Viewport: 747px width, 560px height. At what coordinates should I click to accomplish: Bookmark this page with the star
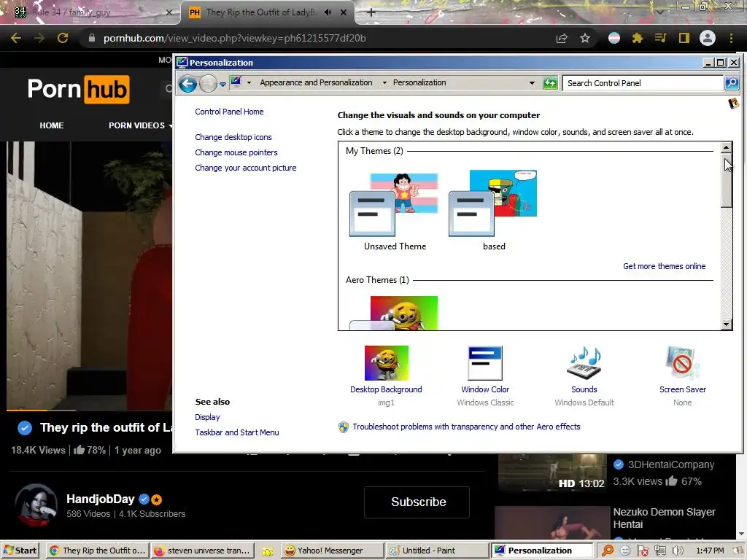pos(585,38)
